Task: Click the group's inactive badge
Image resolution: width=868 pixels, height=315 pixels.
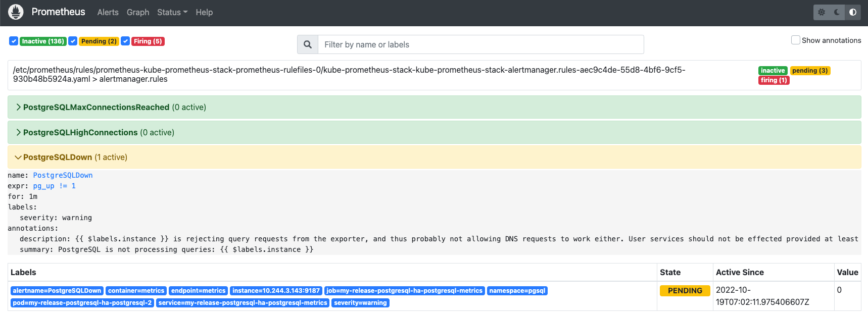Action: click(x=773, y=71)
